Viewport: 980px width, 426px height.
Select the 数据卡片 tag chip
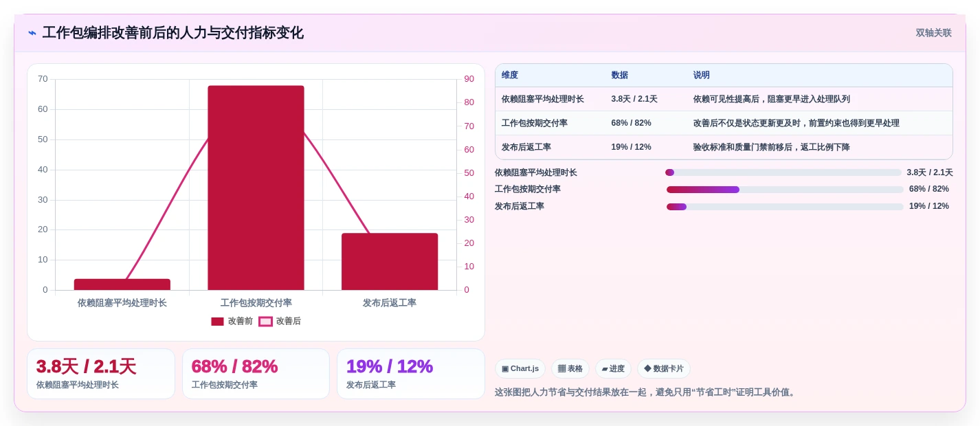[x=664, y=369]
